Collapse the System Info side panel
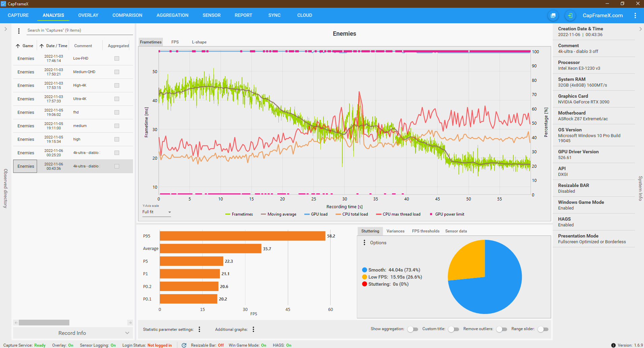This screenshot has width=644, height=348. click(640, 29)
